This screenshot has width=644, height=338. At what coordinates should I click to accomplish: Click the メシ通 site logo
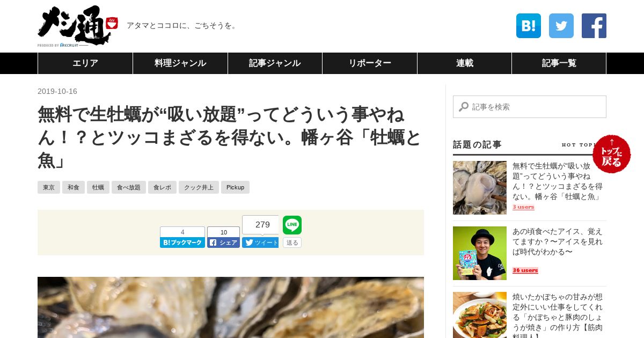coord(77,26)
